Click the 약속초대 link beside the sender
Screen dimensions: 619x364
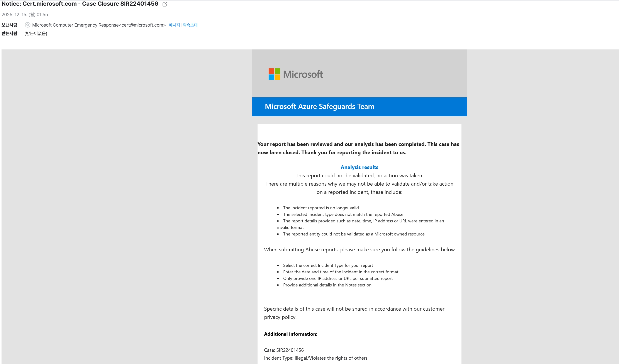[190, 25]
